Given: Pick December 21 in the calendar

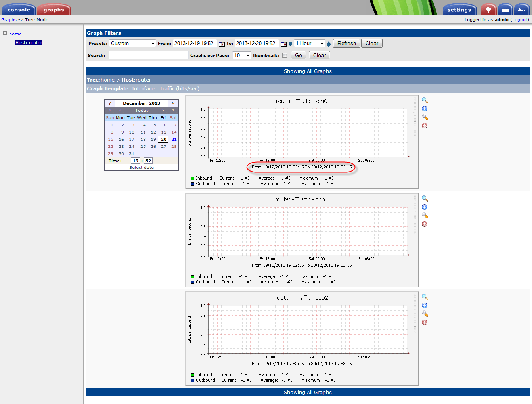Looking at the screenshot, I should point(174,139).
